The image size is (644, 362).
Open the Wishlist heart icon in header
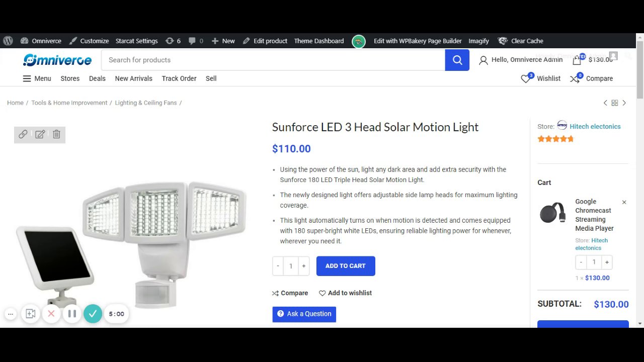(526, 78)
